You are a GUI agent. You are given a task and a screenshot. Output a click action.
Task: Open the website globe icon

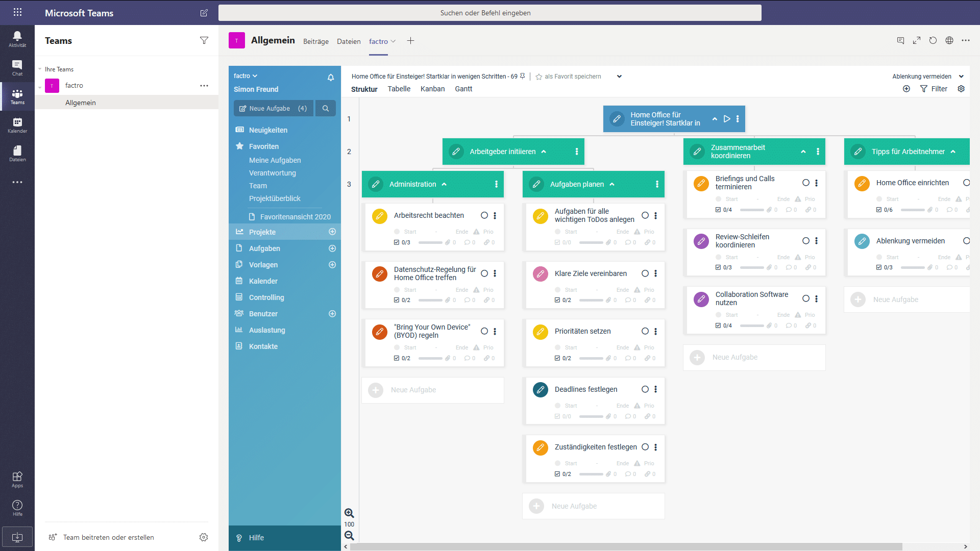(x=949, y=41)
